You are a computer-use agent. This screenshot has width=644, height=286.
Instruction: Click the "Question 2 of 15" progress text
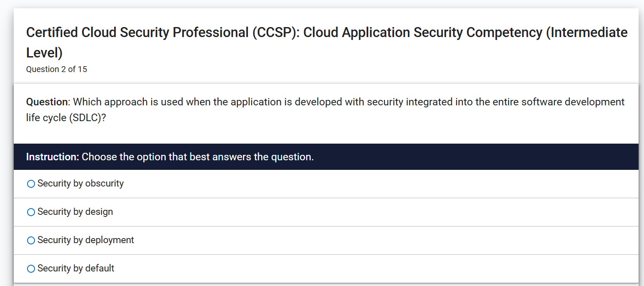coord(57,69)
